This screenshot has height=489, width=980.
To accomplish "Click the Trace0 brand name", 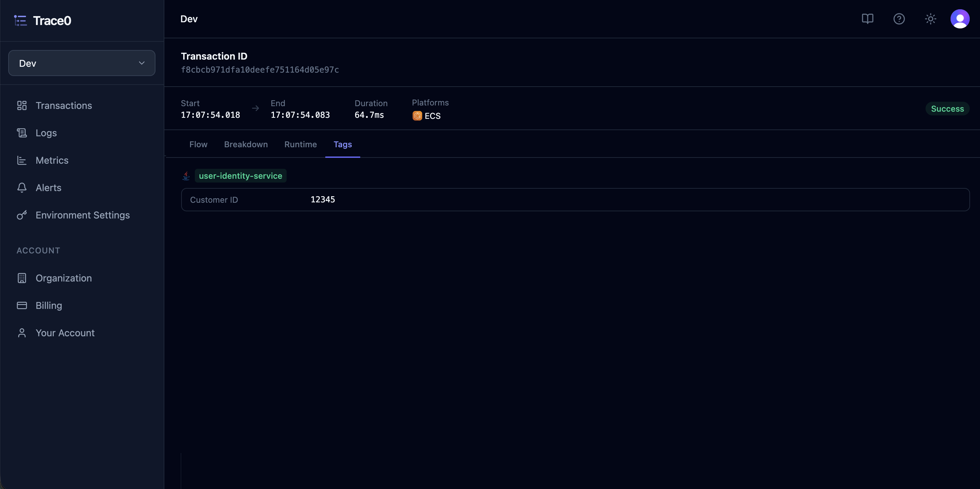I will point(52,21).
